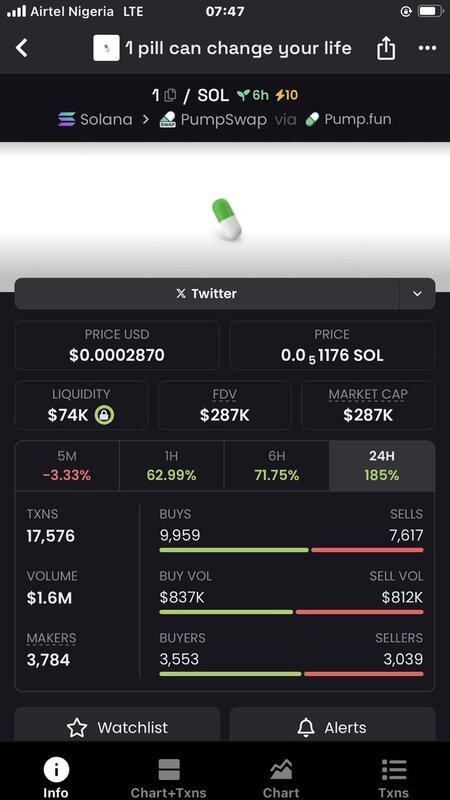The width and height of the screenshot is (450, 800).
Task: Tap the liquidity lock icon
Action: 105,415
